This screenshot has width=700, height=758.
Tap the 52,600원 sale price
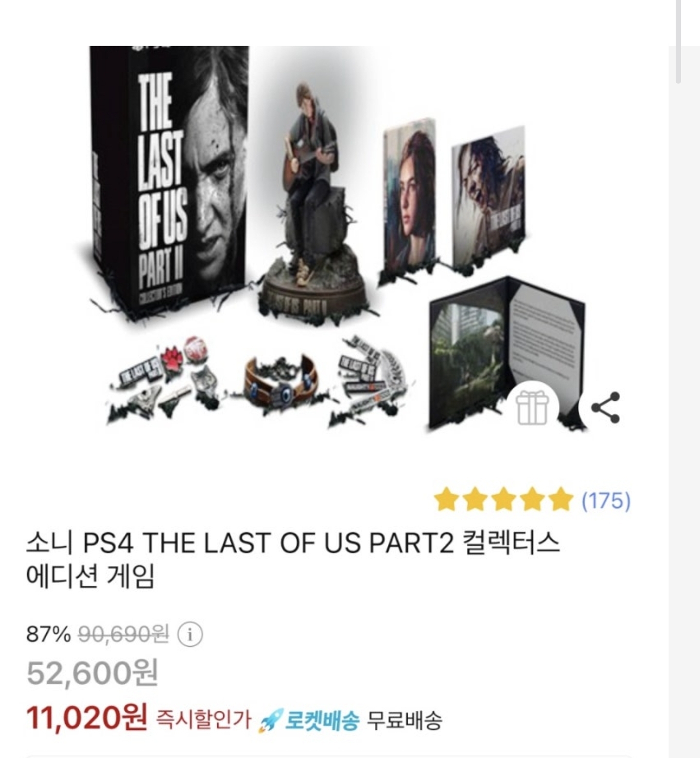click(92, 673)
